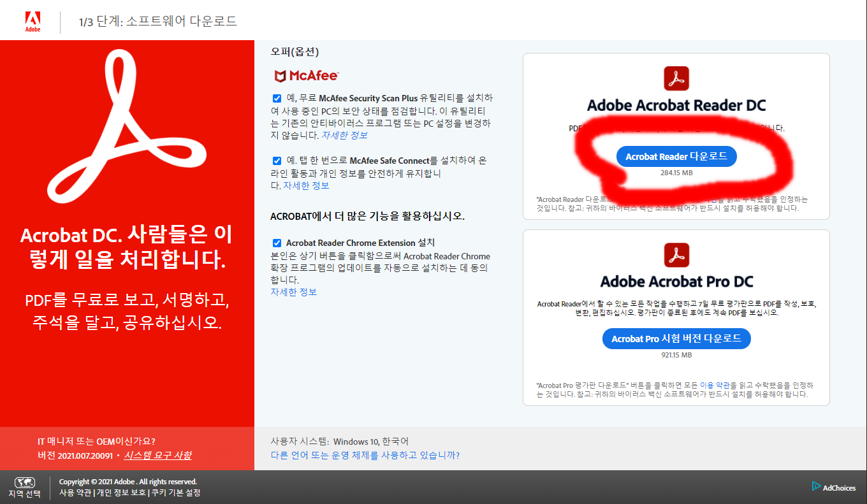Click the AdChoices triangle icon
Viewport: 867px width, 504px height.
(816, 486)
